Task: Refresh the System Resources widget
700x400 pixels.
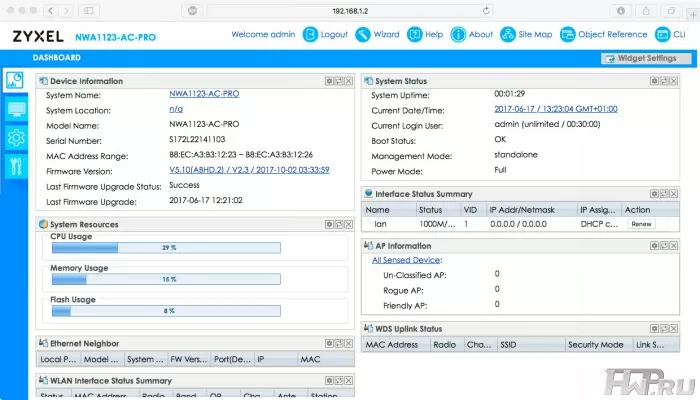Action: 339,224
